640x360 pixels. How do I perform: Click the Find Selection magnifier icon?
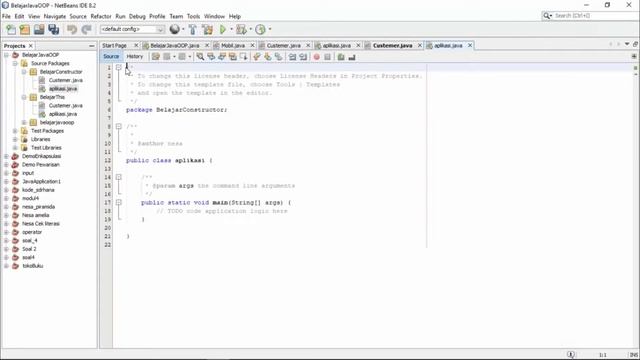click(200, 57)
